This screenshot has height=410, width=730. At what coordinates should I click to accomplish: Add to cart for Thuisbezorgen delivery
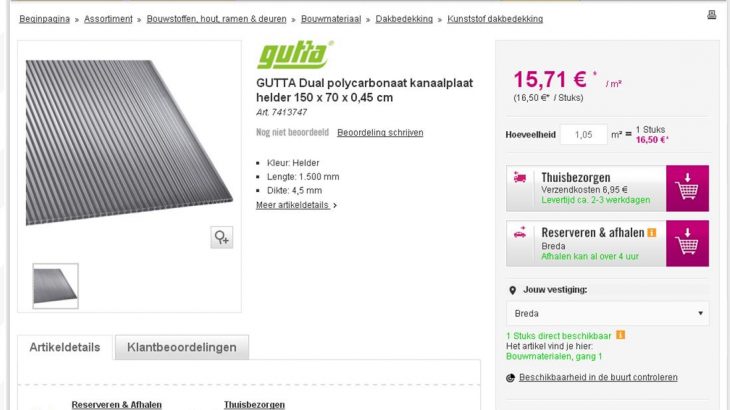[x=687, y=188]
